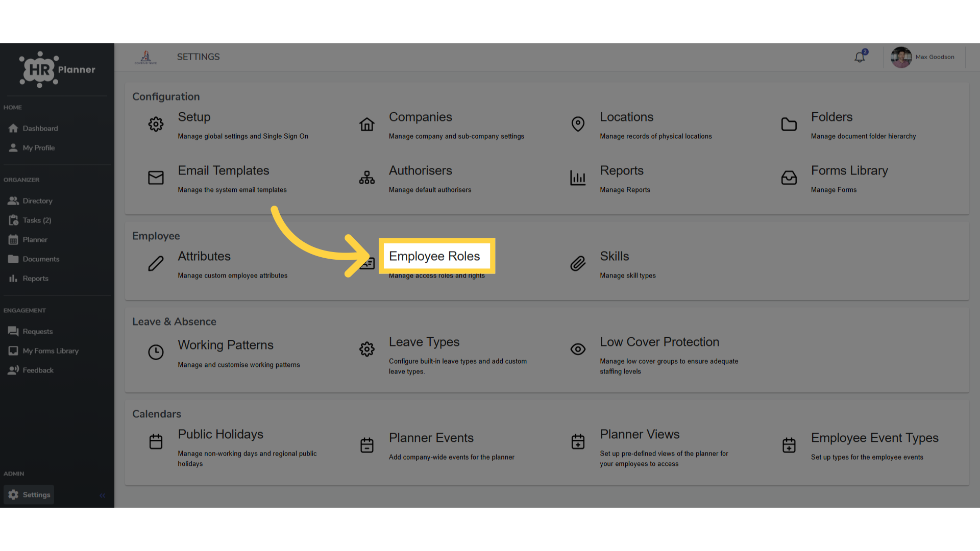980x551 pixels.
Task: Click the Skills paperclip icon
Action: 578,263
